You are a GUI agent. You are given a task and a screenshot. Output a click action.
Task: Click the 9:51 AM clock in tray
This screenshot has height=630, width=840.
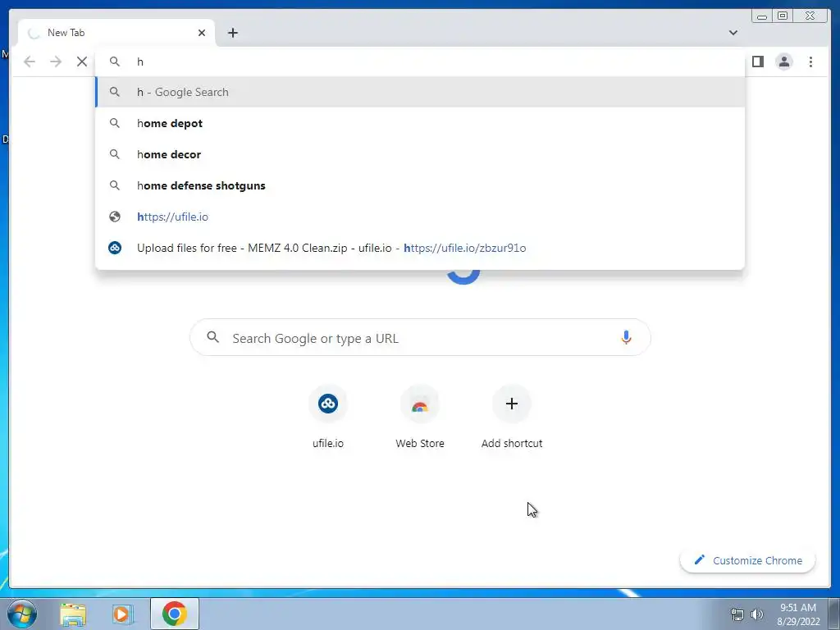click(798, 608)
